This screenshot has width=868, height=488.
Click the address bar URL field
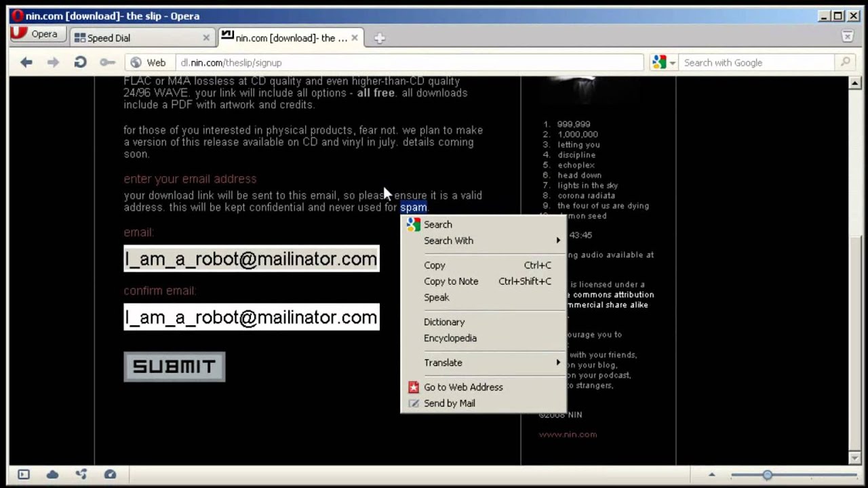point(409,62)
